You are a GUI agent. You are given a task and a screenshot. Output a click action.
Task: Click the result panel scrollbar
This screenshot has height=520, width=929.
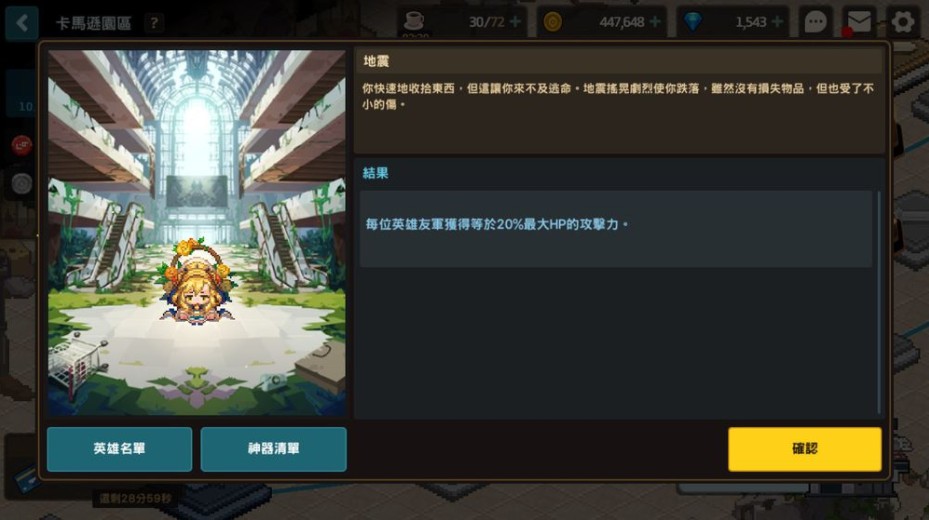(879, 302)
